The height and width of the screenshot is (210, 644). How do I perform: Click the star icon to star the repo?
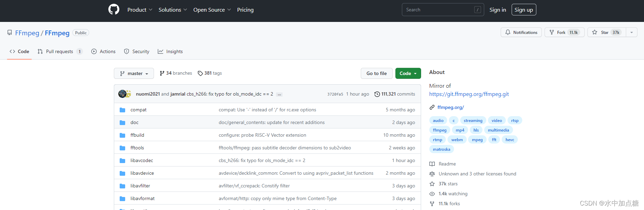coord(595,32)
